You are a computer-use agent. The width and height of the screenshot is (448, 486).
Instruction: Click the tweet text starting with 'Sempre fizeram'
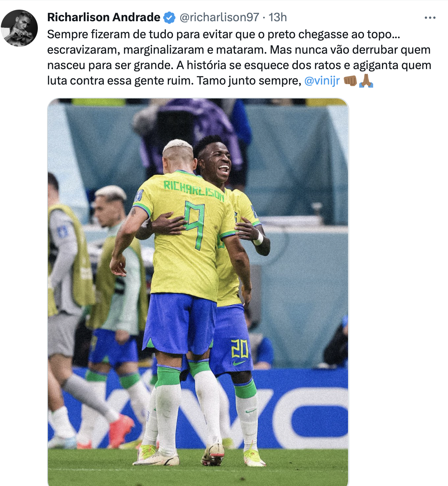(x=239, y=58)
